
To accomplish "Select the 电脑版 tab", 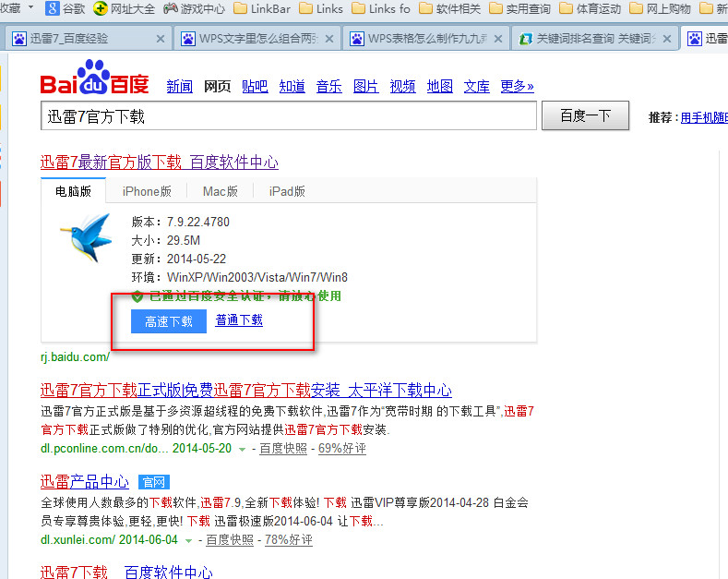I will pyautogui.click(x=74, y=191).
